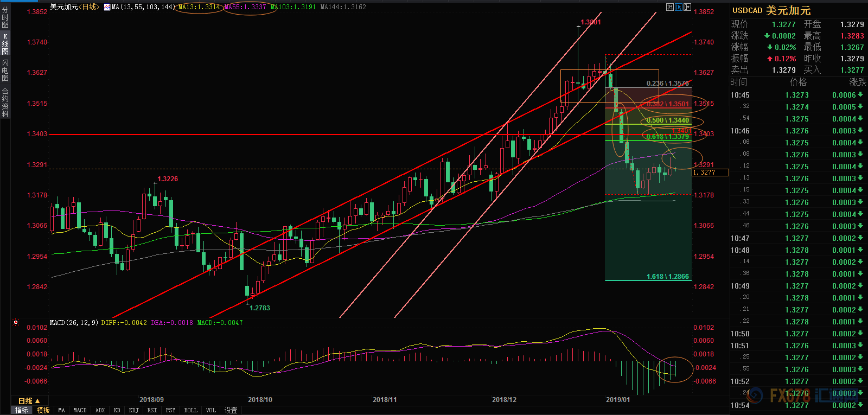Click the MA13:1.3314 value label
This screenshot has width=868, height=415.
199,7
